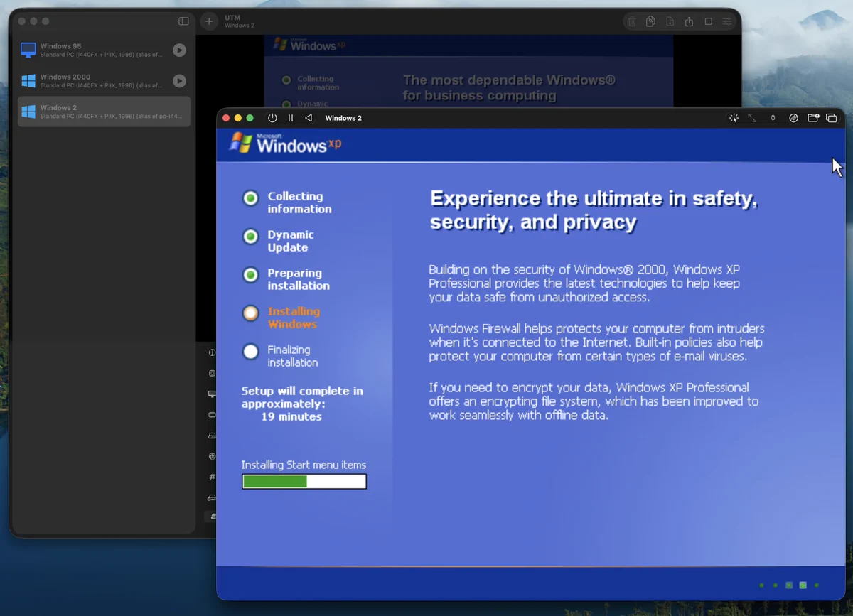The height and width of the screenshot is (616, 853).
Task: Click the trash delete icon in UTM toolbar
Action: click(632, 22)
